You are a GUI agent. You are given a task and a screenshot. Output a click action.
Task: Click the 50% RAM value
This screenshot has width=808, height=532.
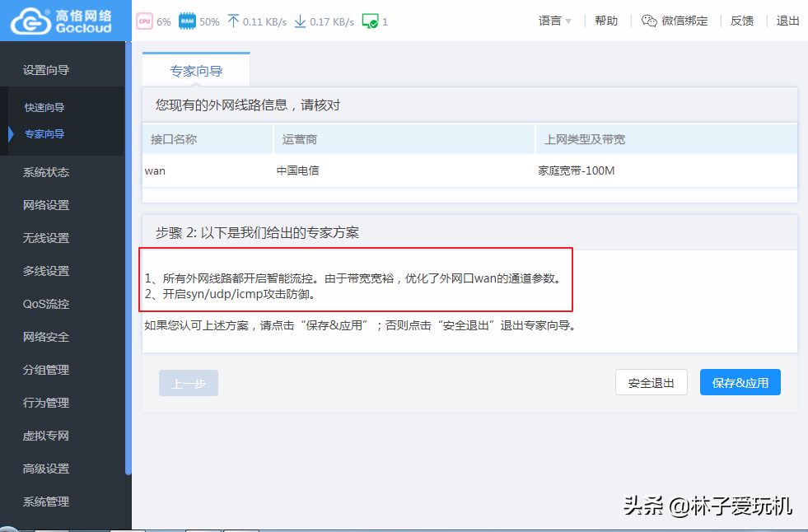tap(209, 21)
